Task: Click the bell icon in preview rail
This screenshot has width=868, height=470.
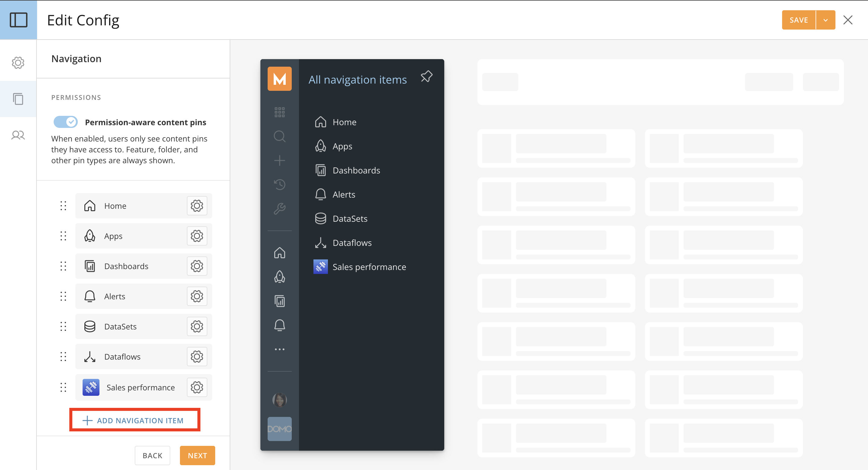Action: pos(280,326)
